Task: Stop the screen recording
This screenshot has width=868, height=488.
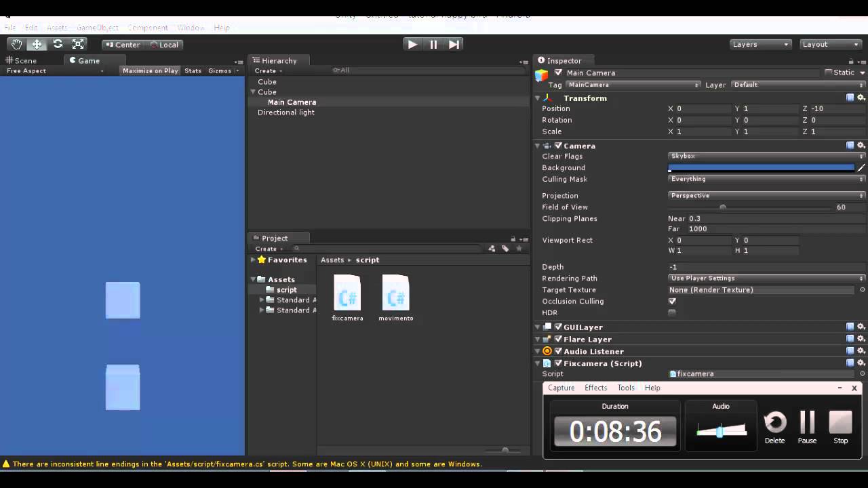Action: pyautogui.click(x=841, y=428)
